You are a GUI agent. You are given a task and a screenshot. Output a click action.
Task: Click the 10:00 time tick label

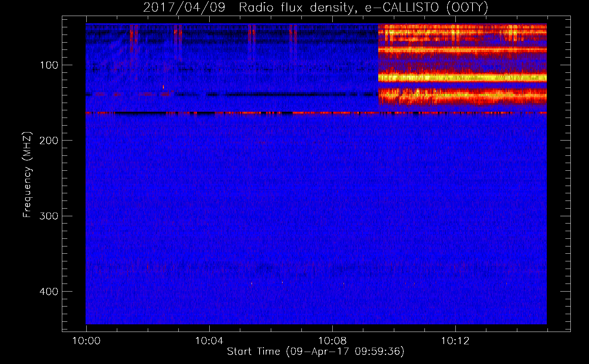[x=86, y=341]
